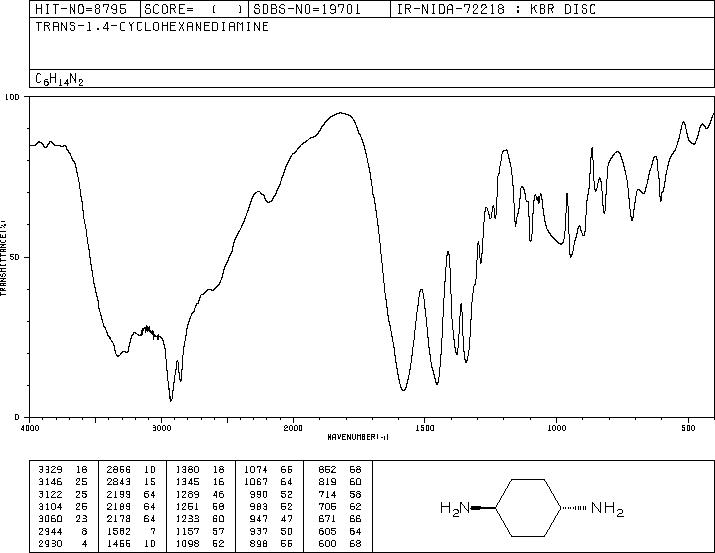Select peak table entry 1345
Viewport: 715px width, 553px height.
[x=187, y=481]
